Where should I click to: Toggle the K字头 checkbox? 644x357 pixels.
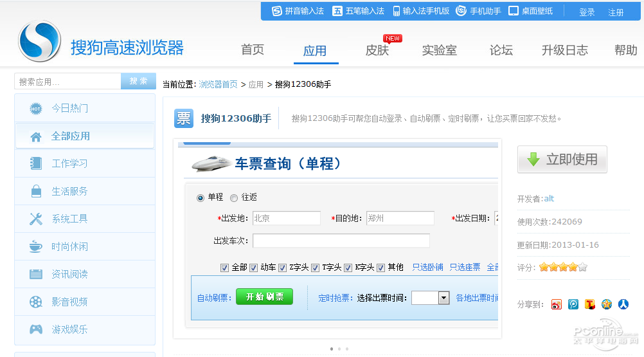348,268
